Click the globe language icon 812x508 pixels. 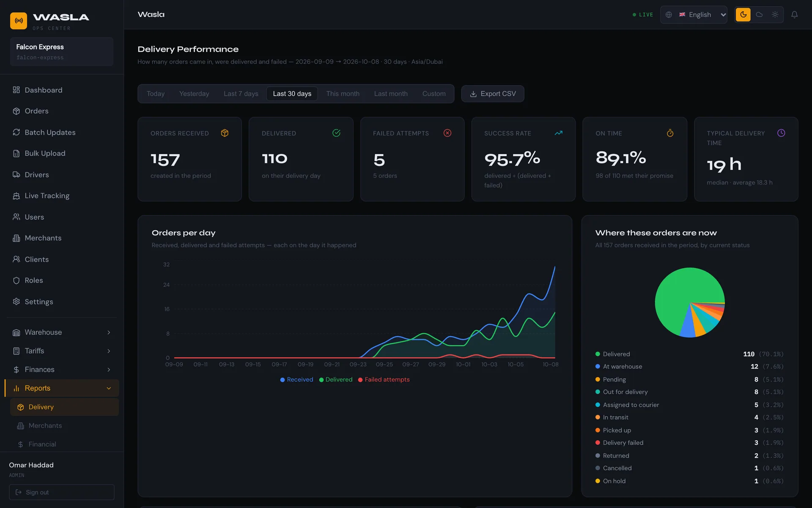(x=669, y=15)
